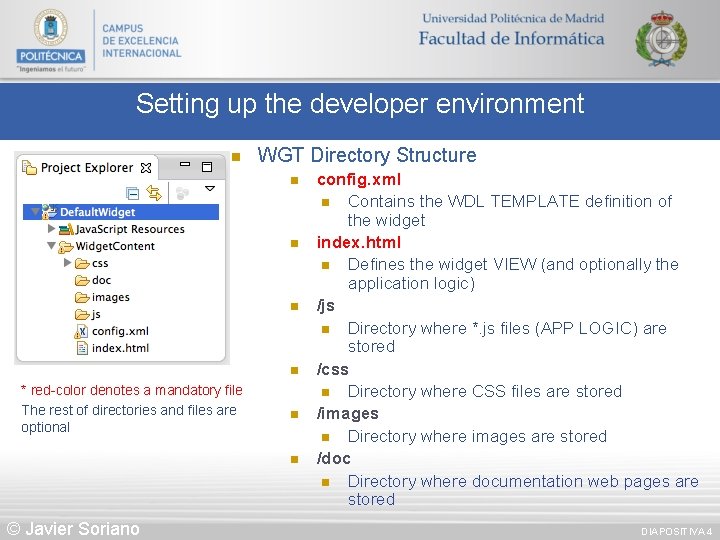
Task: Select JavaScript Resources in the tree
Action: [130, 229]
